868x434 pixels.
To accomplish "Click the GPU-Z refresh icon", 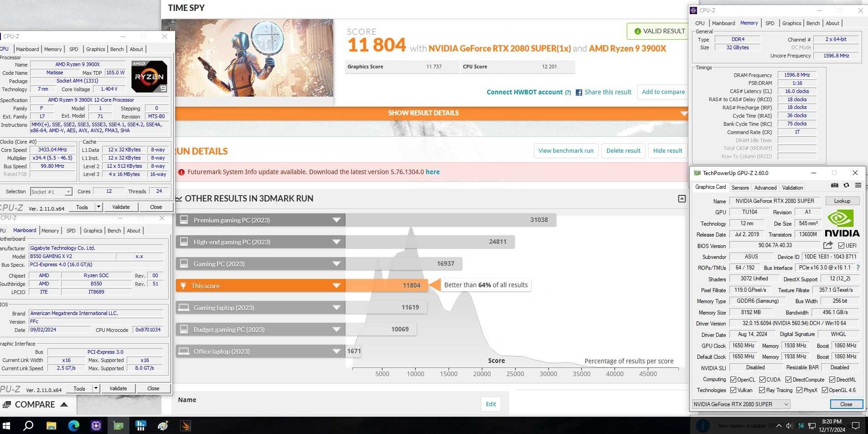I will pyautogui.click(x=846, y=186).
